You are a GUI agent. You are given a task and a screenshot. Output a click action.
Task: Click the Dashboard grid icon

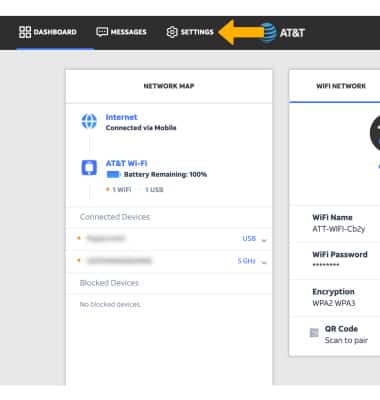coord(25,32)
